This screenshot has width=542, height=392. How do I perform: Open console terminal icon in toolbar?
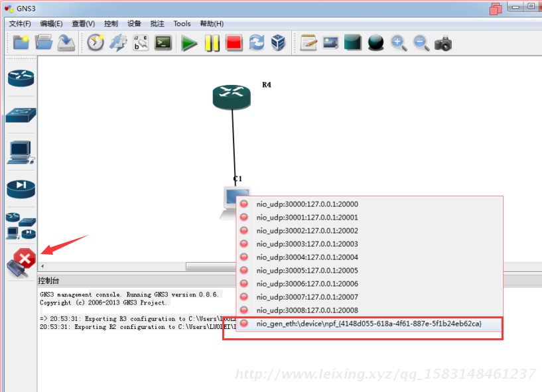pyautogui.click(x=163, y=43)
